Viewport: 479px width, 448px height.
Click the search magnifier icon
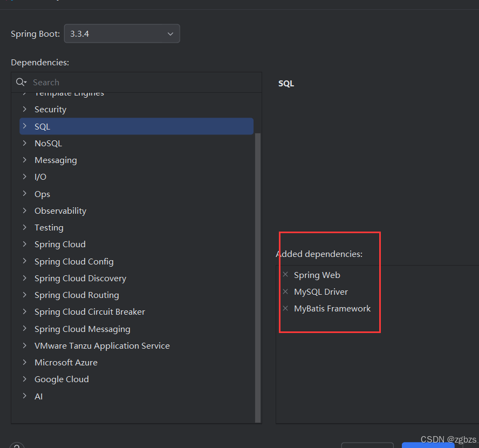21,82
